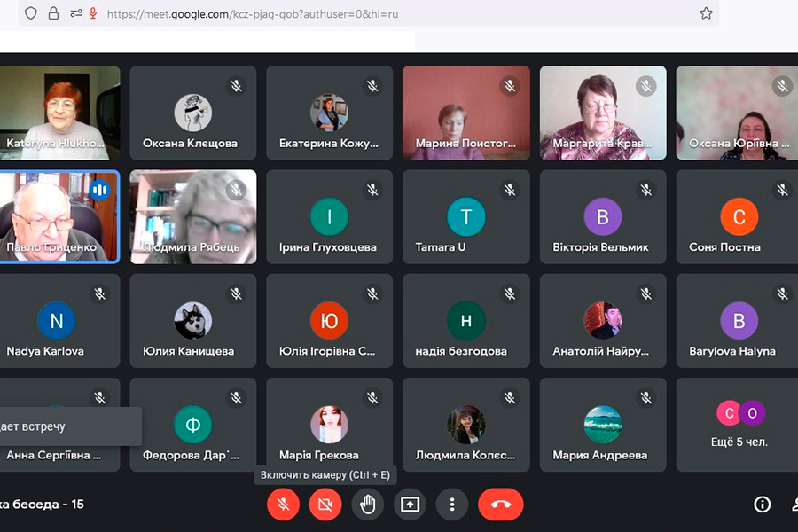Open site permissions icon in address bar
Image resolution: width=798 pixels, height=532 pixels.
point(76,13)
